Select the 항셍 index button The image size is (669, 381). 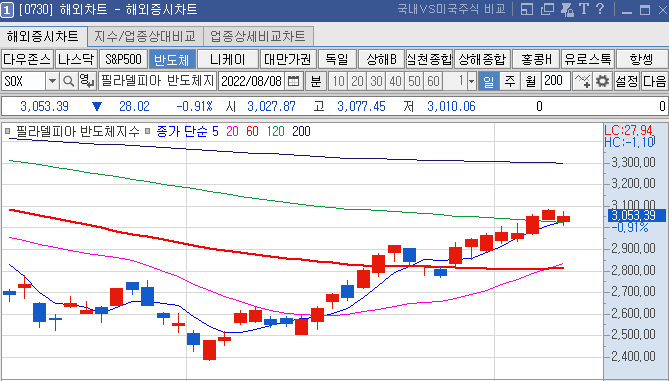[642, 59]
